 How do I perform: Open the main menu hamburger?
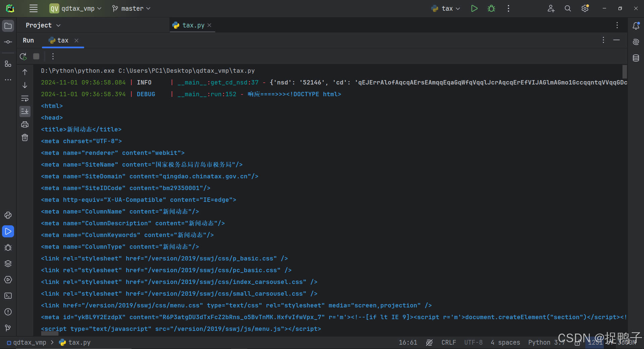click(x=34, y=8)
